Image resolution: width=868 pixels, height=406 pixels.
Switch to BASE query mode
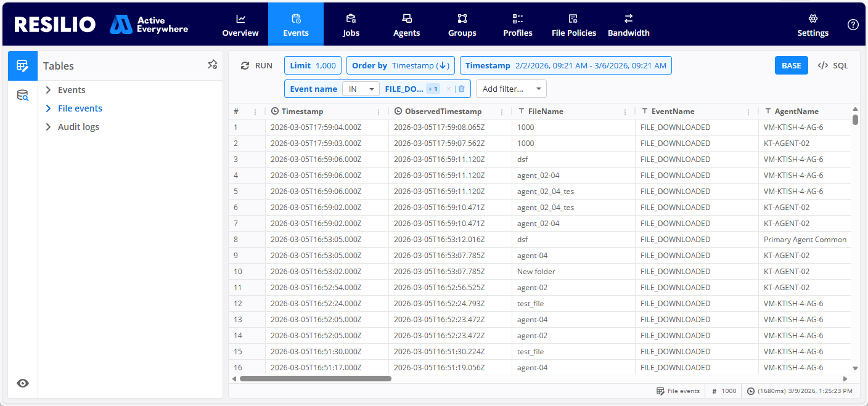(791, 66)
